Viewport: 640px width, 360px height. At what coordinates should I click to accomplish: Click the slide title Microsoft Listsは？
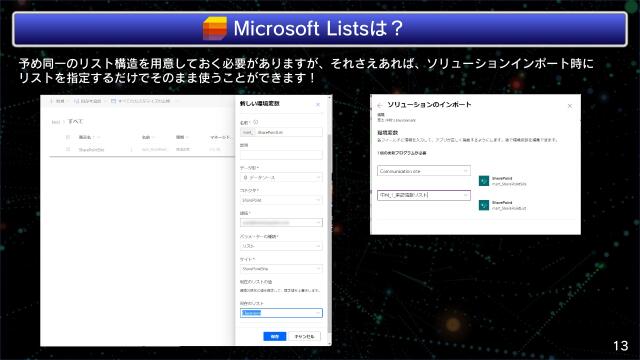[x=318, y=28]
